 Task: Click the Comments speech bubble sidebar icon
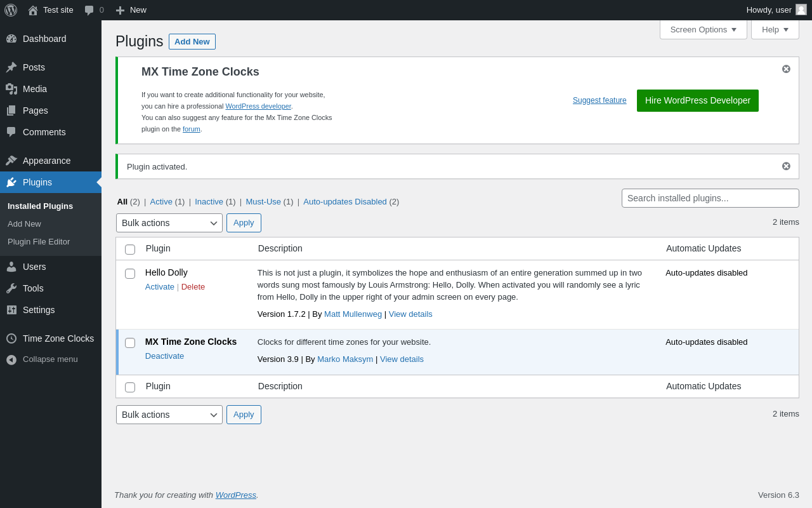pyautogui.click(x=11, y=132)
